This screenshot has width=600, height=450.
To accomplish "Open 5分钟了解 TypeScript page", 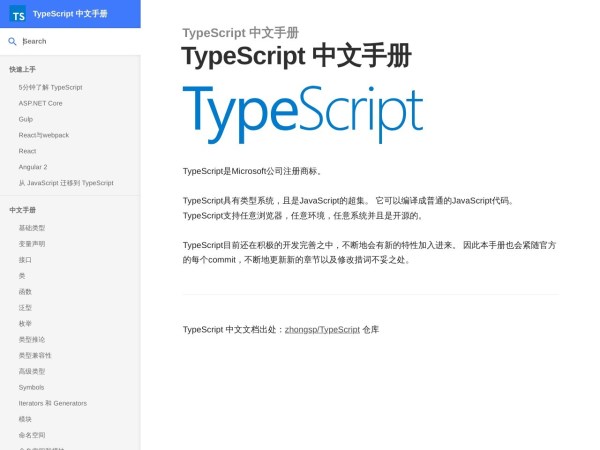I will pos(50,87).
